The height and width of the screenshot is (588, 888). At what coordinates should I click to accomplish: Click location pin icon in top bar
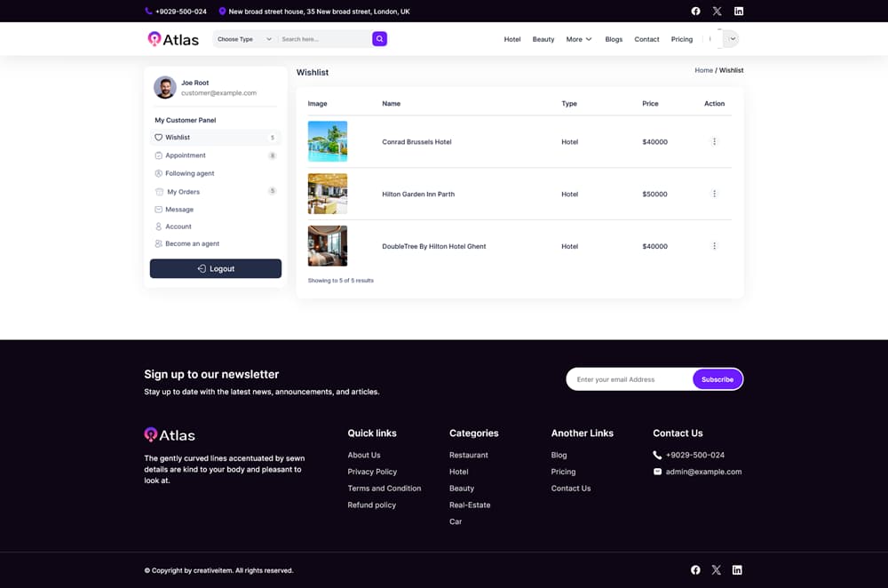click(x=222, y=11)
